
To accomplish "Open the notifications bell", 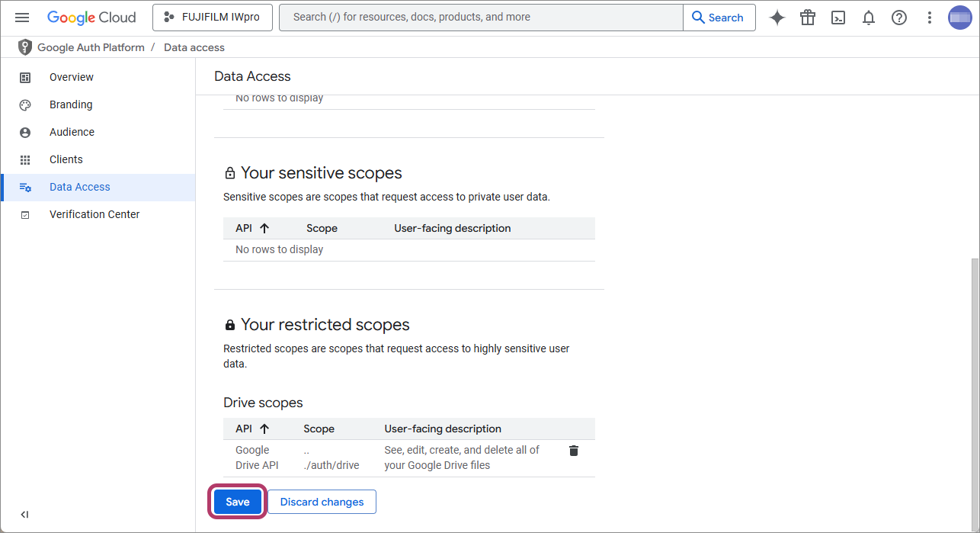I will pyautogui.click(x=869, y=18).
